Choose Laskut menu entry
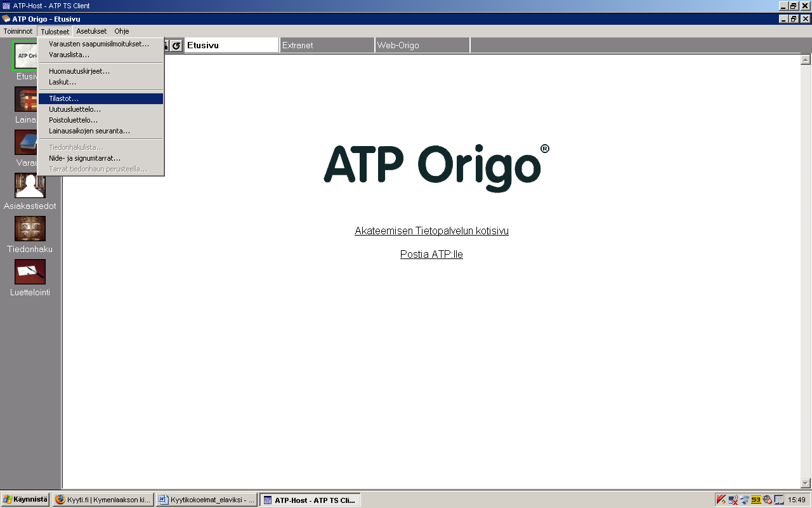 [x=101, y=82]
